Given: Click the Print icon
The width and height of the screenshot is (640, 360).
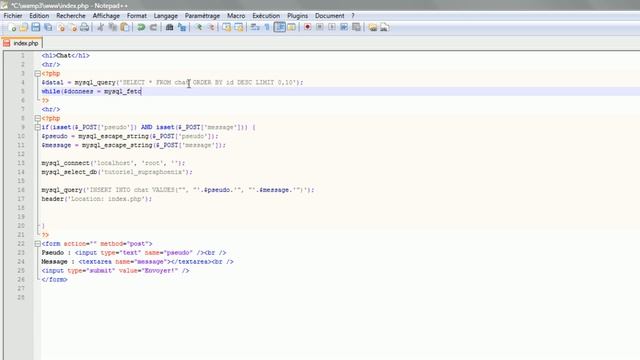Looking at the screenshot, I should [84, 27].
